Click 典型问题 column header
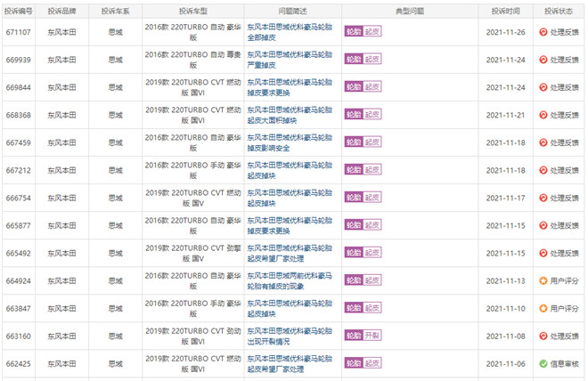588x381 pixels. tap(410, 12)
